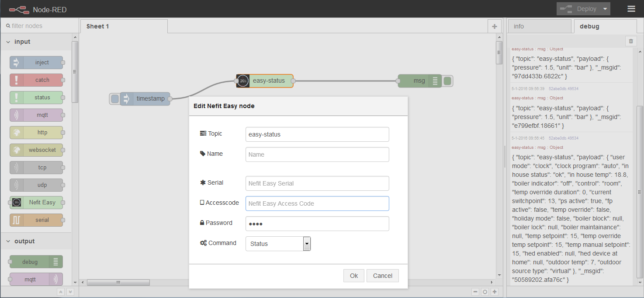Click the debug panel scrollbar thumb
This screenshot has height=298, width=644.
[640, 192]
